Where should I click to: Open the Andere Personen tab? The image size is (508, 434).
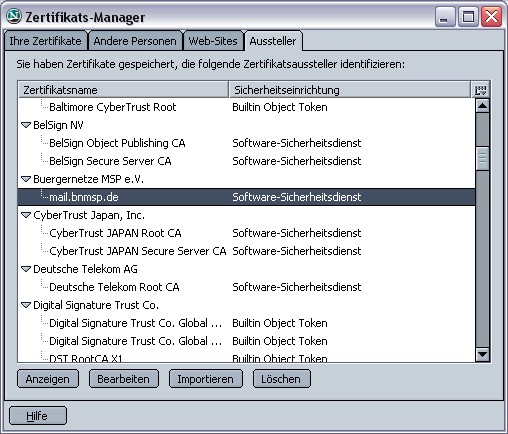pyautogui.click(x=135, y=41)
